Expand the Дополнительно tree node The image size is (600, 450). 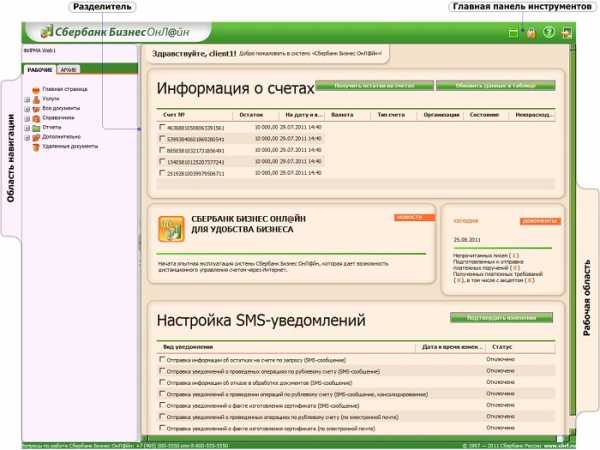pyautogui.click(x=27, y=137)
